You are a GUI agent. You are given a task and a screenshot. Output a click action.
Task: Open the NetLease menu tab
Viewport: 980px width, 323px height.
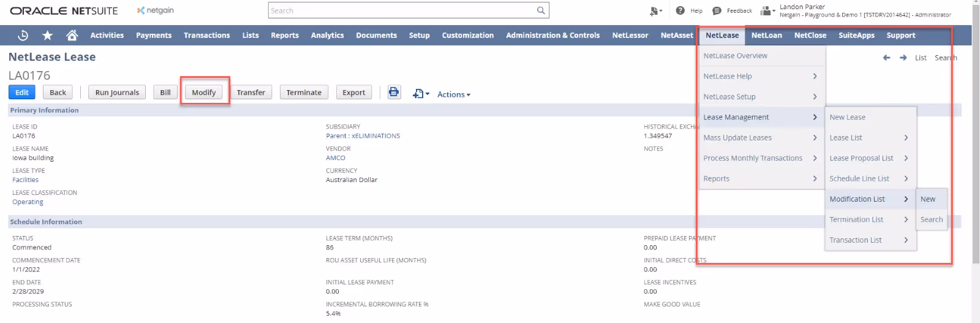tap(722, 36)
